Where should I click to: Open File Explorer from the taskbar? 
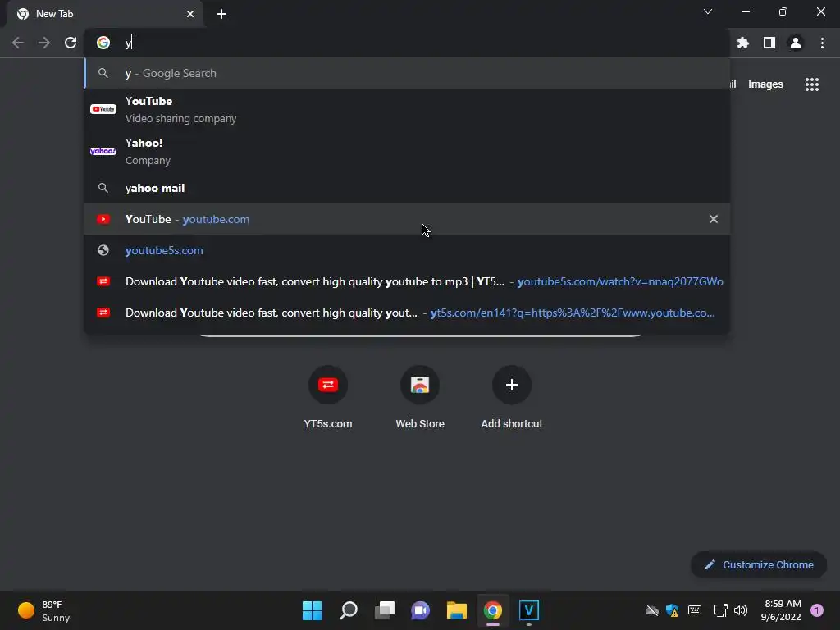coord(456,610)
